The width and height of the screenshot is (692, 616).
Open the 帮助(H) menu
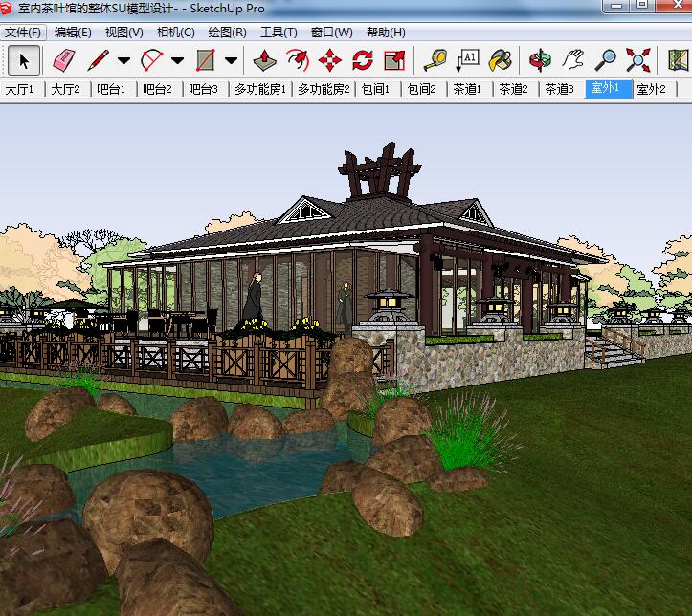pos(386,33)
